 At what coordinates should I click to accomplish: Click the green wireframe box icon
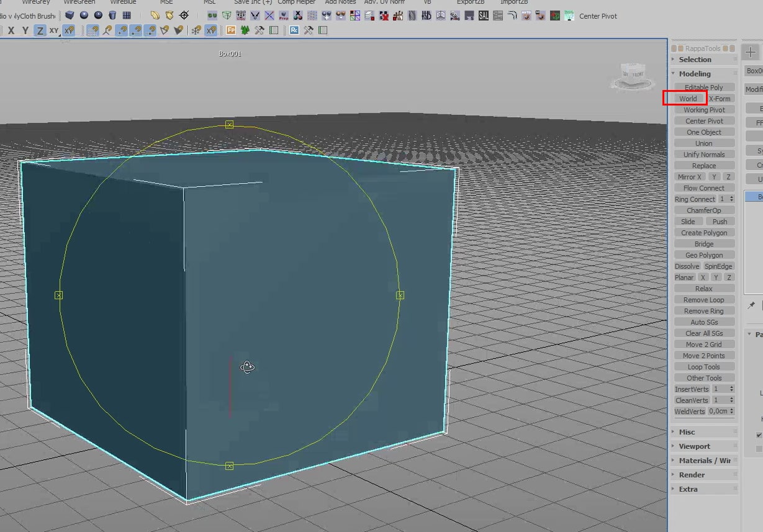(x=227, y=15)
